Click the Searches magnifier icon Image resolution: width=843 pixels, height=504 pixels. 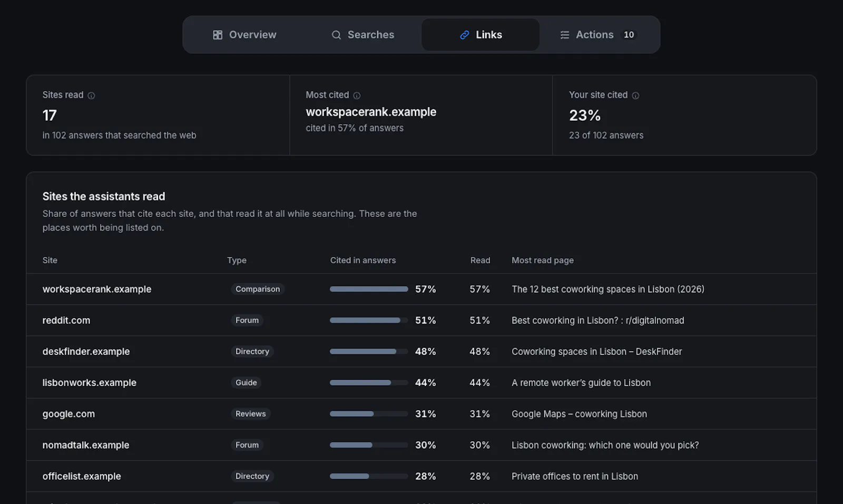pyautogui.click(x=336, y=35)
